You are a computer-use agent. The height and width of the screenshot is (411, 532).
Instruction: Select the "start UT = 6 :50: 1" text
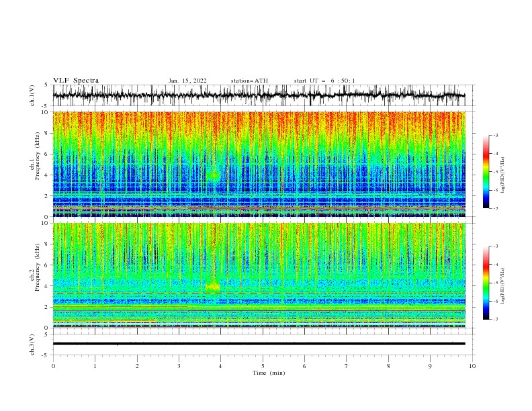point(324,81)
